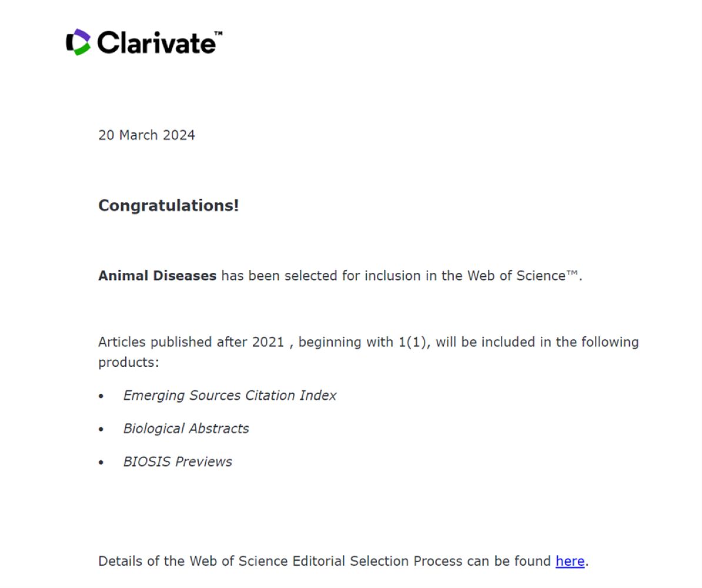
Task: Click the bold Animal Diseases journal name
Action: pyautogui.click(x=157, y=276)
